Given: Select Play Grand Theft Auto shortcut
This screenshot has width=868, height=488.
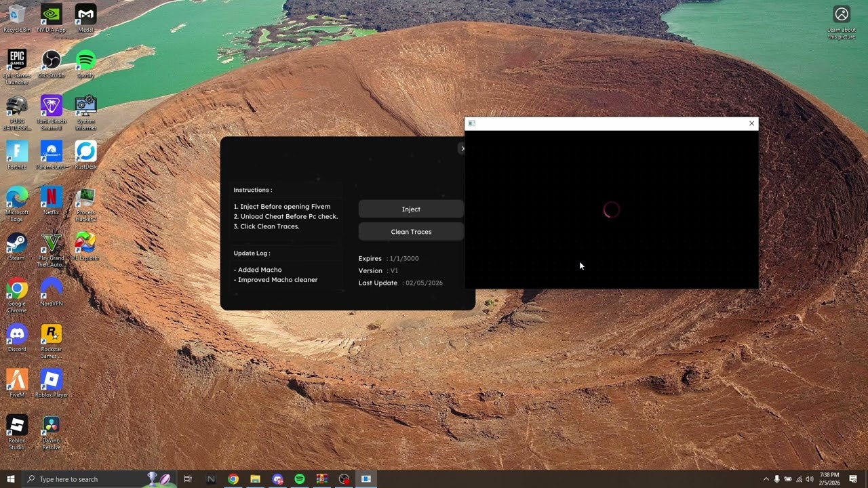Looking at the screenshot, I should pos(51,250).
